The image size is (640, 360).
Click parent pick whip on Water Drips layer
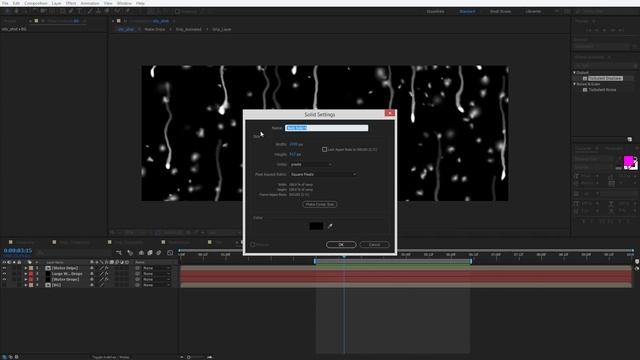[x=138, y=268]
